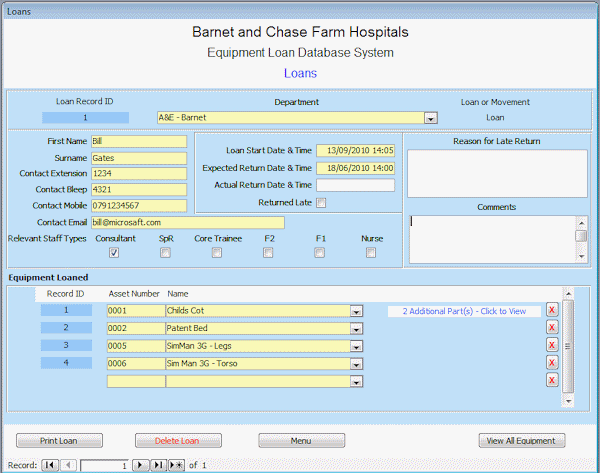Delete the Childs Cot equipment row
The image size is (600, 473).
tap(551, 311)
